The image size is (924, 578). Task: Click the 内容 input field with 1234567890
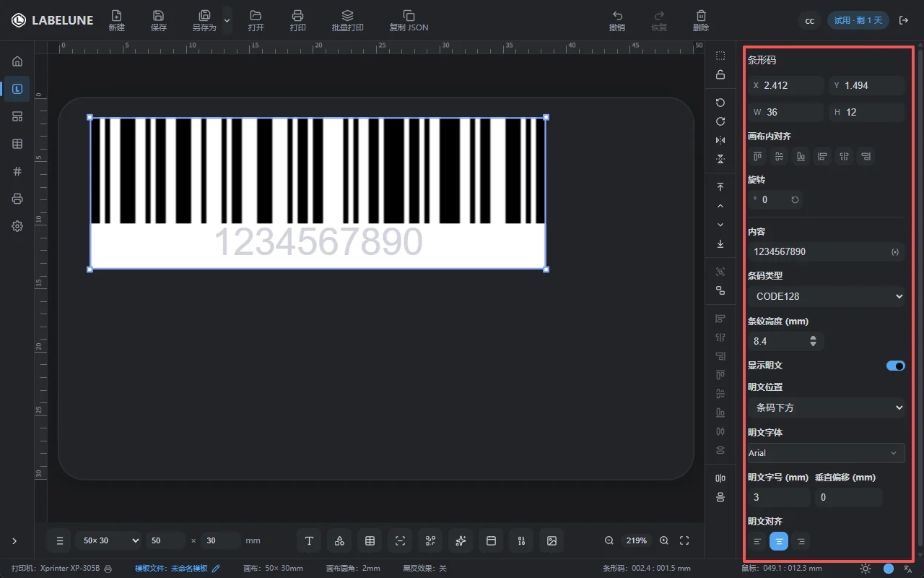827,251
